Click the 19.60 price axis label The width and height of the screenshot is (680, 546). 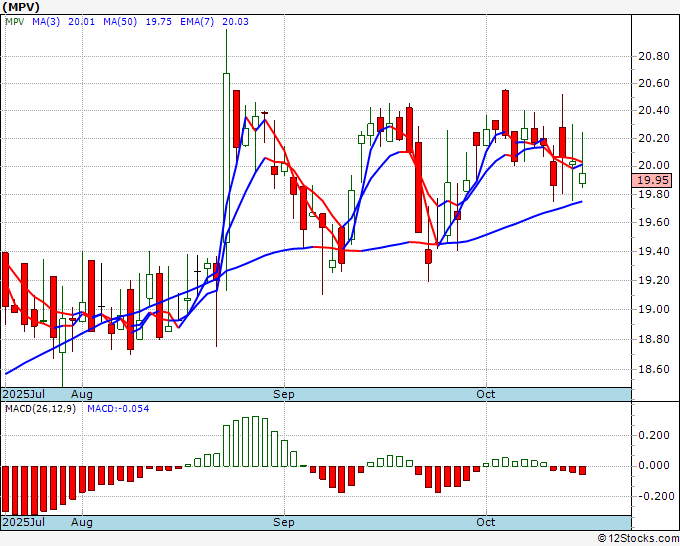tap(654, 222)
